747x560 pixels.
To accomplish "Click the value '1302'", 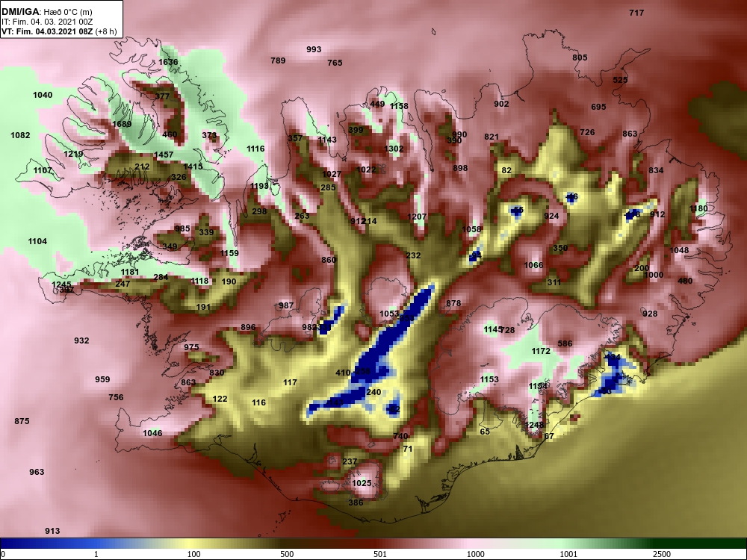I will (394, 149).
